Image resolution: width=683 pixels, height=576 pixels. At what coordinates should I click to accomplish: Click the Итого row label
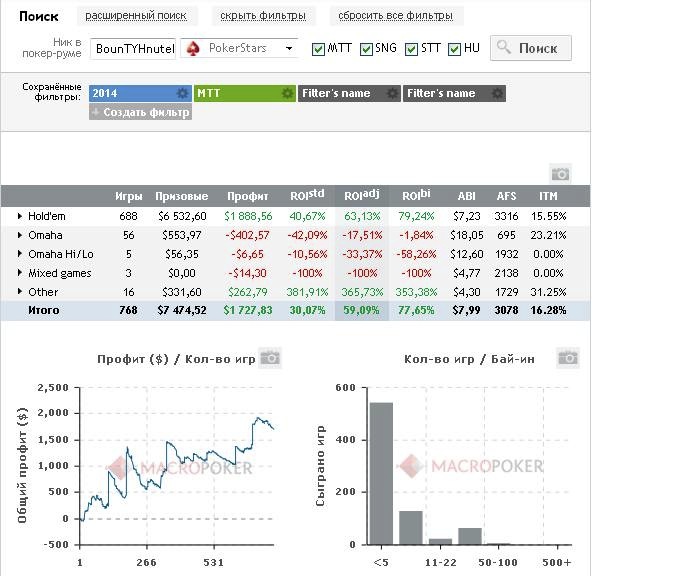coord(44,310)
